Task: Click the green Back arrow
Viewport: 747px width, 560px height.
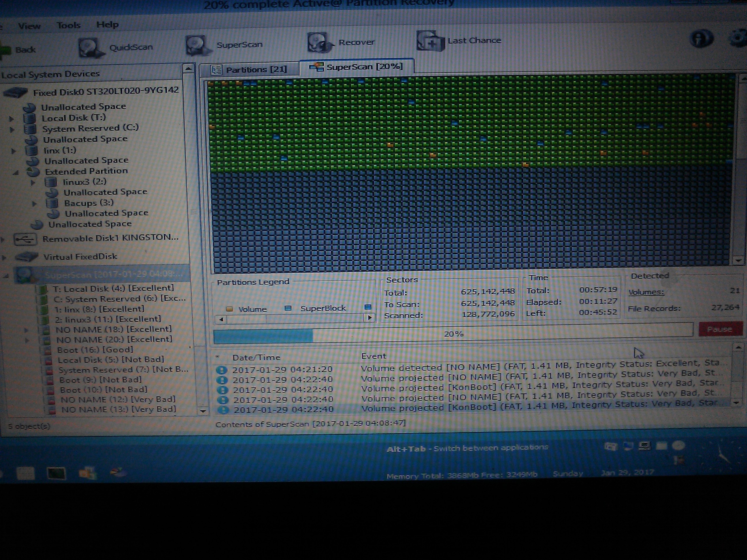Action: click(5, 51)
